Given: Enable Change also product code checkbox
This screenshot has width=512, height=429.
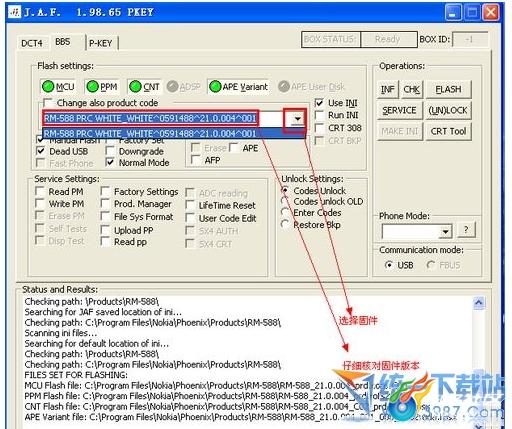Looking at the screenshot, I should (48, 103).
